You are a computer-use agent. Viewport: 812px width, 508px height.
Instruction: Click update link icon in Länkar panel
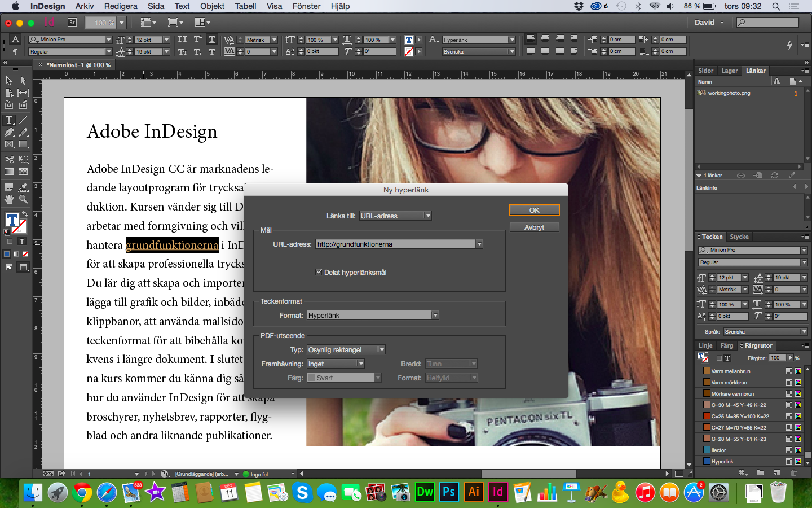click(x=775, y=176)
